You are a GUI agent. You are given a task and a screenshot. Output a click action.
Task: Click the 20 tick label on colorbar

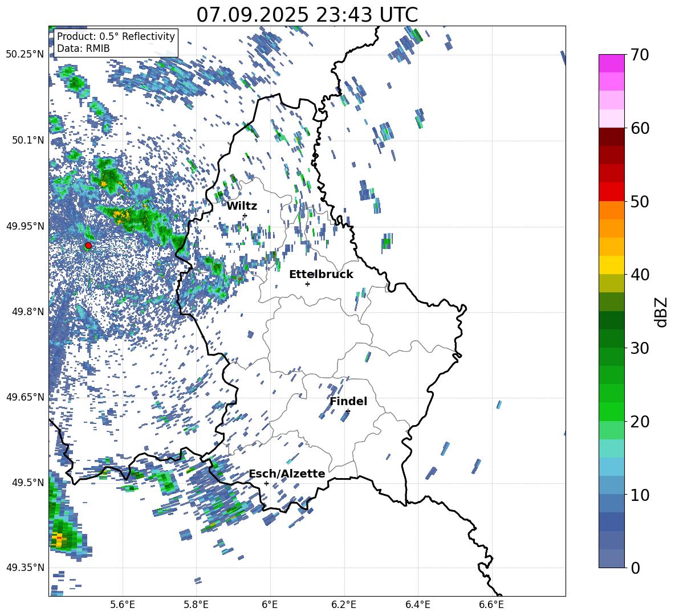click(x=640, y=422)
